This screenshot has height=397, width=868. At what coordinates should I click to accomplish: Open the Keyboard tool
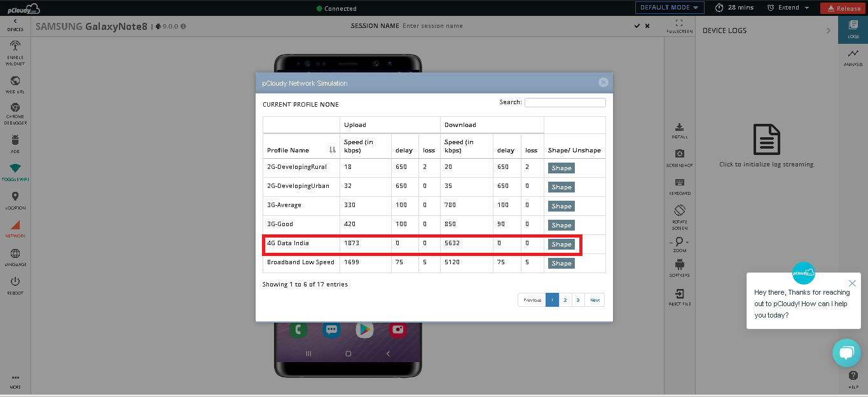tap(679, 187)
